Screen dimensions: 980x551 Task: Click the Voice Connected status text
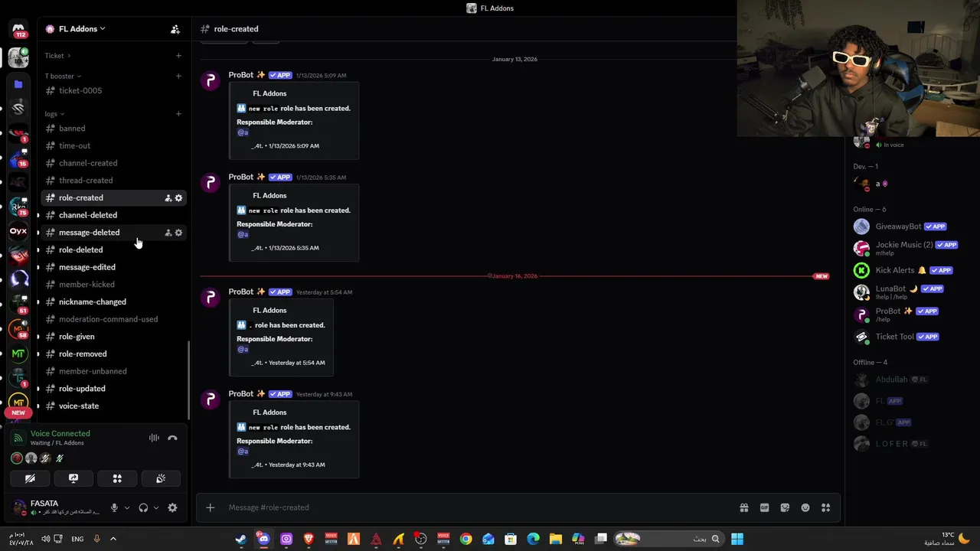(x=60, y=433)
